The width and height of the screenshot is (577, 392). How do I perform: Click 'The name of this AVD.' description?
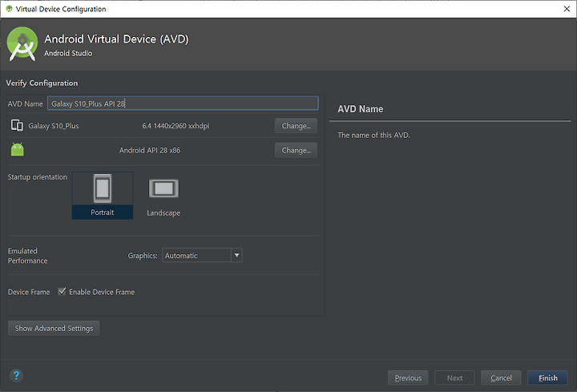[x=373, y=135]
